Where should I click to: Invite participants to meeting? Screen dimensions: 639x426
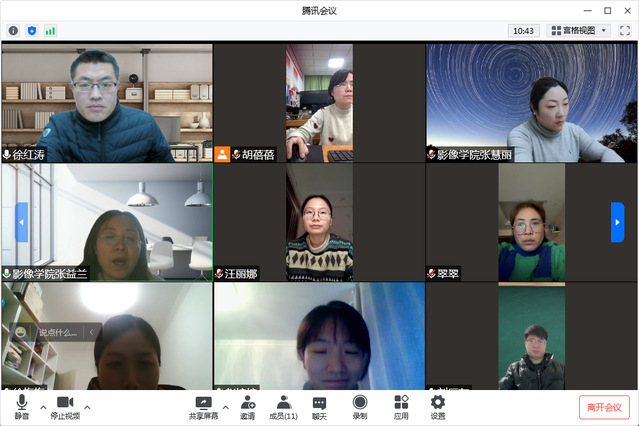[x=247, y=407]
